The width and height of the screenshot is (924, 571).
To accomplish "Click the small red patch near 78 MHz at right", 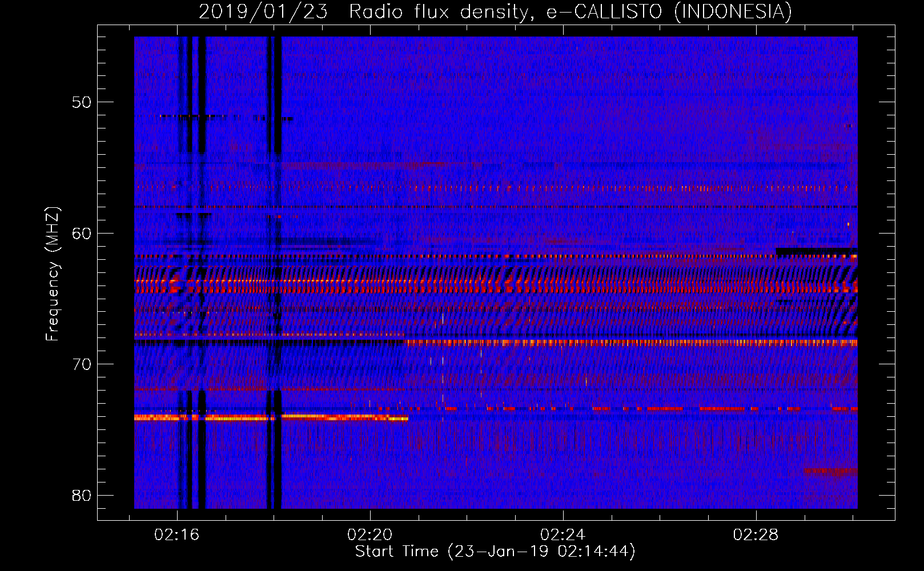I will (x=831, y=471).
